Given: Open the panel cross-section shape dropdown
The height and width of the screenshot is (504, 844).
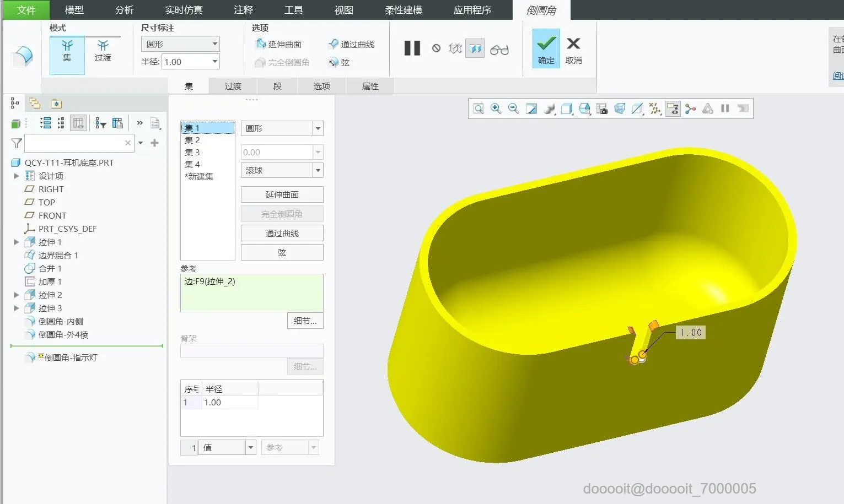Looking at the screenshot, I should (x=318, y=128).
